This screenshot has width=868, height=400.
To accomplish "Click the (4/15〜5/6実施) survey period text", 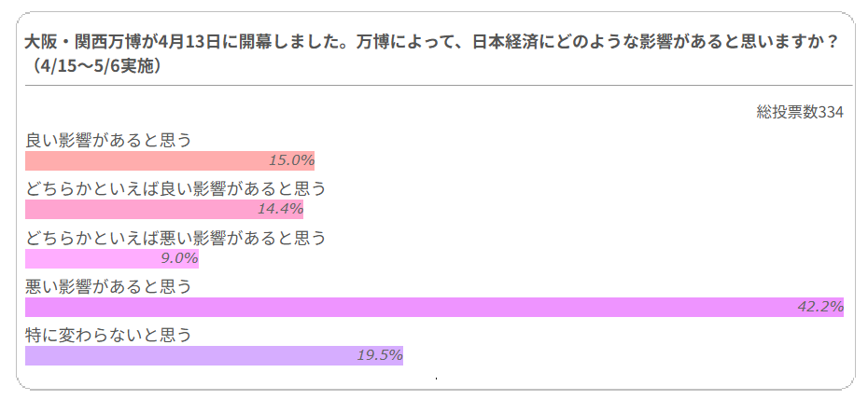I will [93, 65].
